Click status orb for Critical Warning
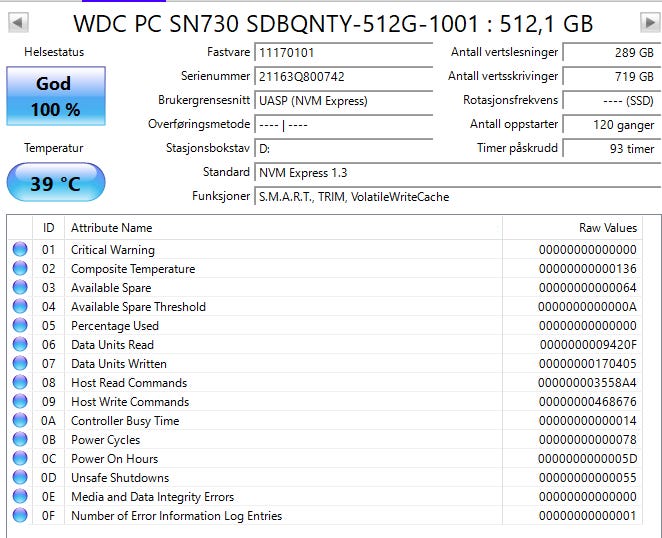The width and height of the screenshot is (662, 538). click(x=20, y=249)
